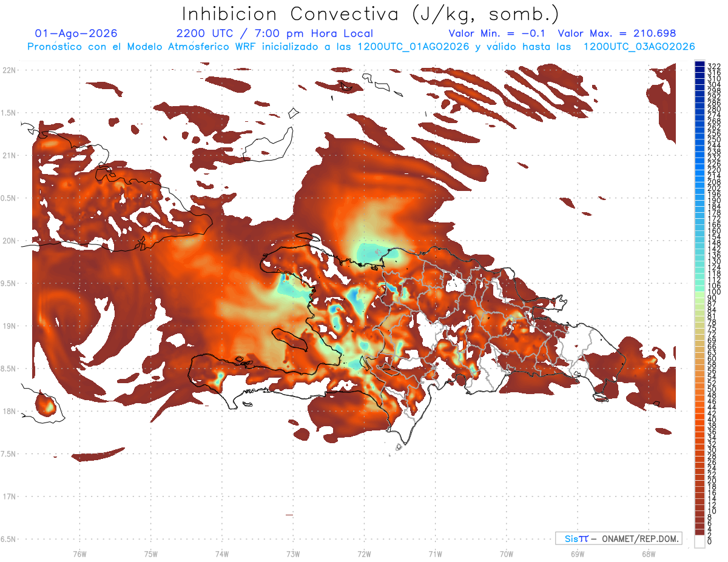Click the 18N latitude label

tap(8, 411)
